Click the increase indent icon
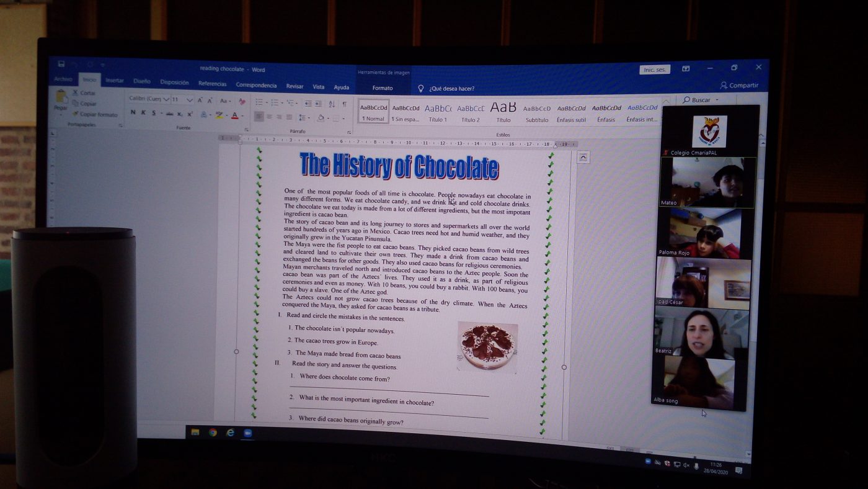 (x=318, y=104)
